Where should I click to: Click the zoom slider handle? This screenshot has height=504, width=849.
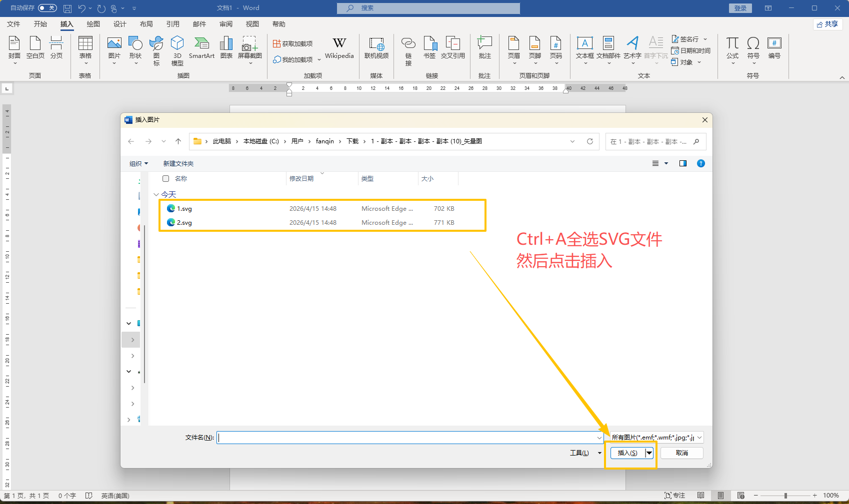pyautogui.click(x=786, y=496)
